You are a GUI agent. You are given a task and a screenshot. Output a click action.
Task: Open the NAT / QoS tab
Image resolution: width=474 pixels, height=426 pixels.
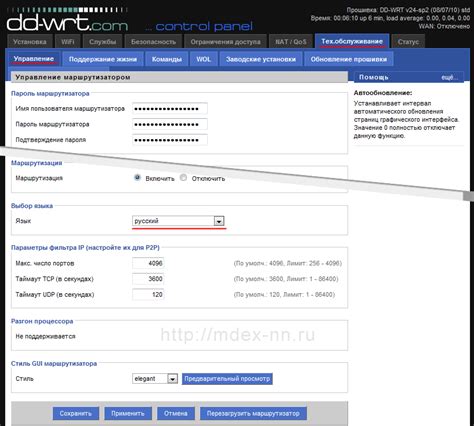291,42
